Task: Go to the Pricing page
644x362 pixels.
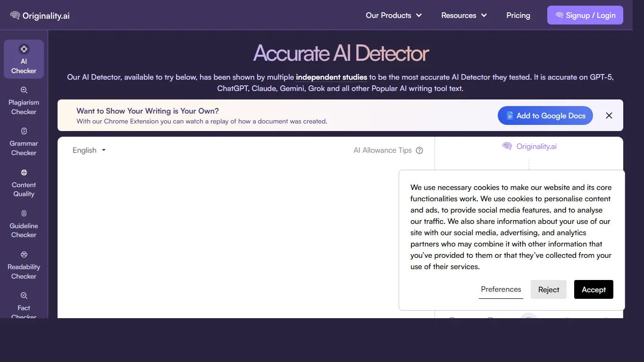Action: (x=518, y=16)
